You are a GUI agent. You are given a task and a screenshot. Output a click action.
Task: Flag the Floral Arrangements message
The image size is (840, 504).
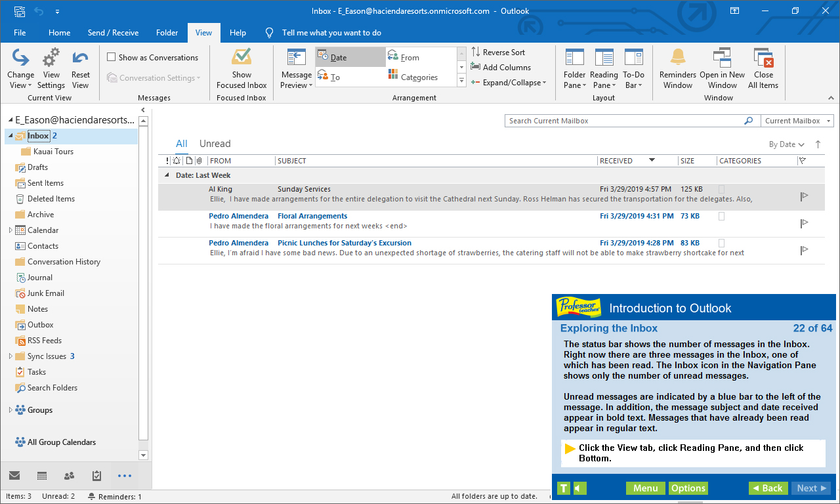(804, 224)
